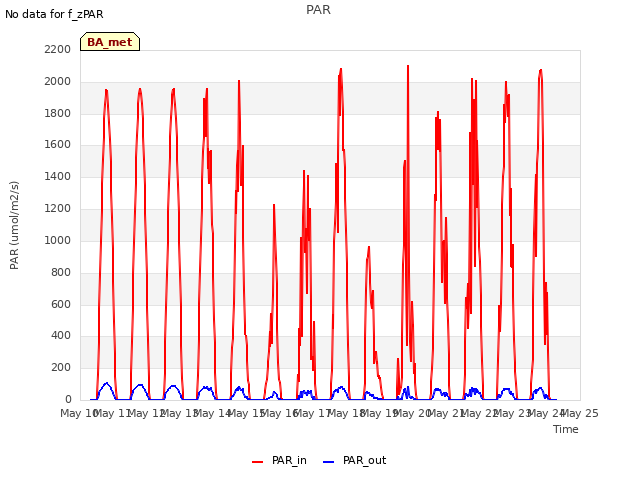This screenshot has height=480, width=640.
Task: Click the 1600 y-axis tick label
Action: [x=58, y=144]
